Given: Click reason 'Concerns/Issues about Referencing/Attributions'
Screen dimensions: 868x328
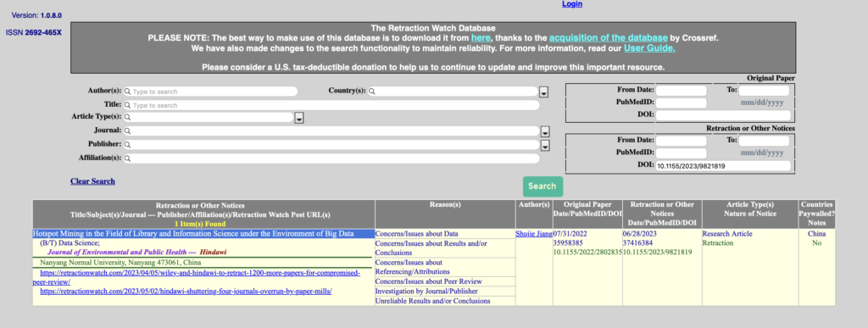Looking at the screenshot, I should click(413, 267).
